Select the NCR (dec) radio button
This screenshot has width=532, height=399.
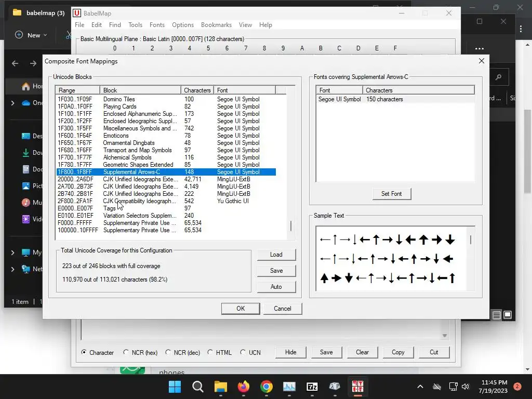[x=168, y=352]
